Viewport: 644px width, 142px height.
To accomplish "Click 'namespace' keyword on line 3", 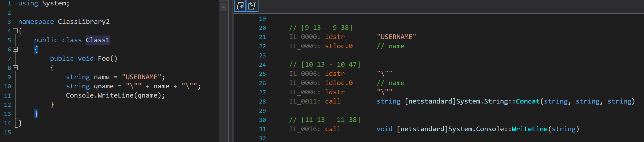I will pyautogui.click(x=36, y=22).
